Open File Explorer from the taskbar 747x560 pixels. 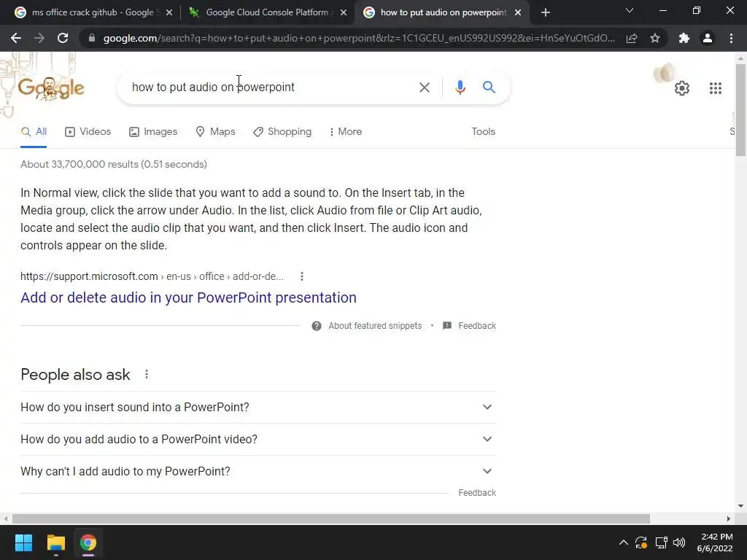[x=55, y=542]
